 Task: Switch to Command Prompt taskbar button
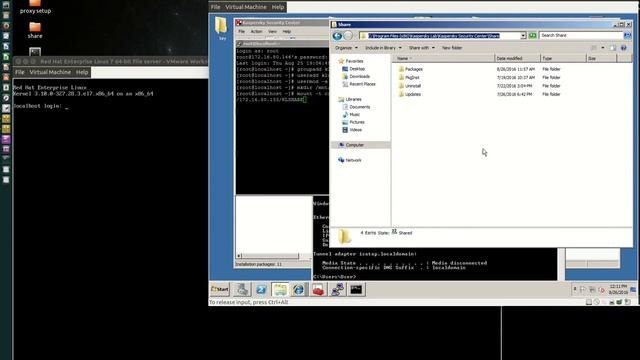point(356,289)
